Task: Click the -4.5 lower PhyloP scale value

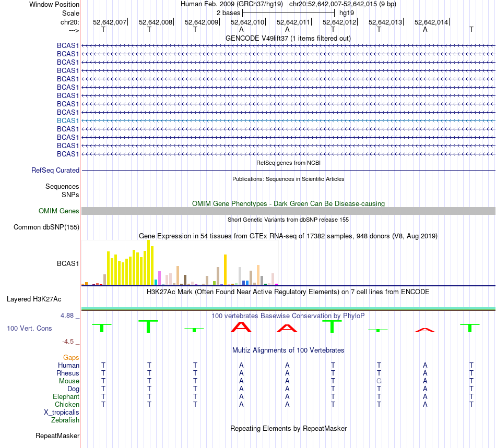Action: pyautogui.click(x=68, y=342)
